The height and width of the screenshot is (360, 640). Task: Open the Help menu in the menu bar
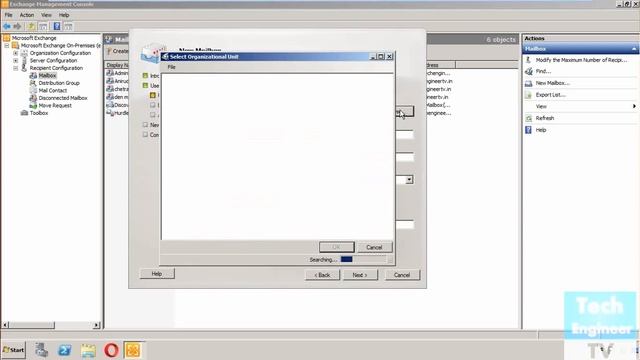tap(64, 15)
